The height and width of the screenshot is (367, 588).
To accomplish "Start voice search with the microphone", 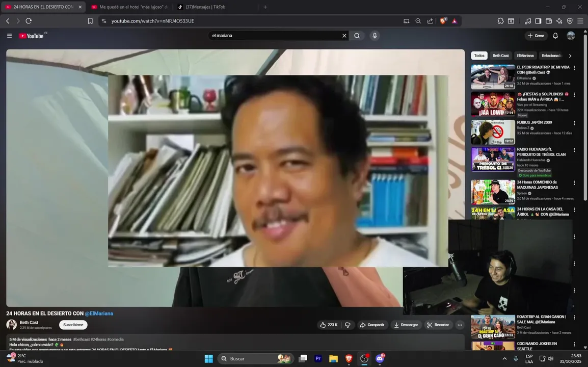I will 375,36.
